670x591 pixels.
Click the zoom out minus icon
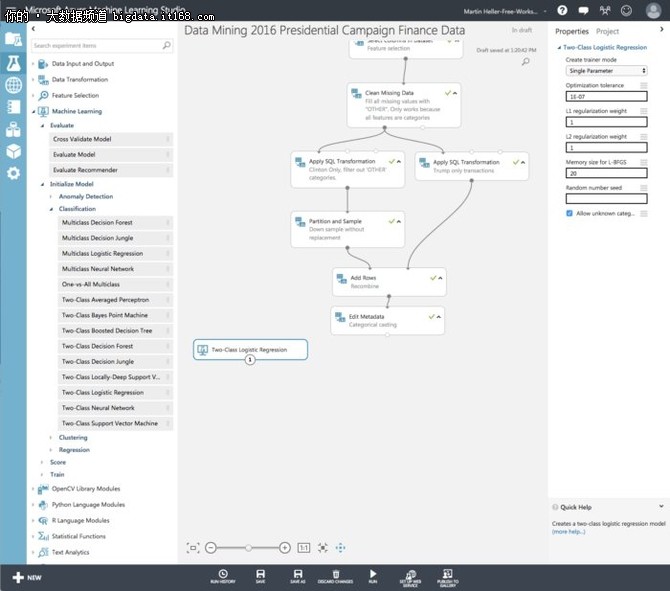pos(211,548)
